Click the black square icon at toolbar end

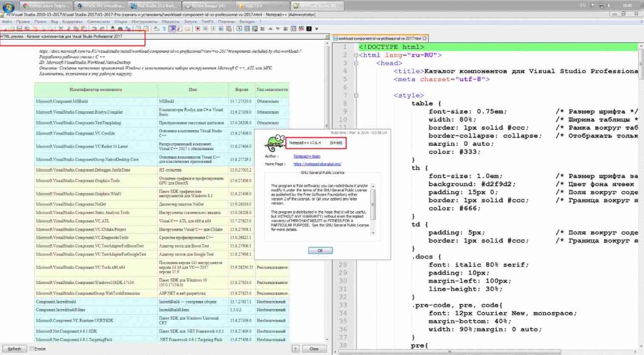(x=309, y=29)
